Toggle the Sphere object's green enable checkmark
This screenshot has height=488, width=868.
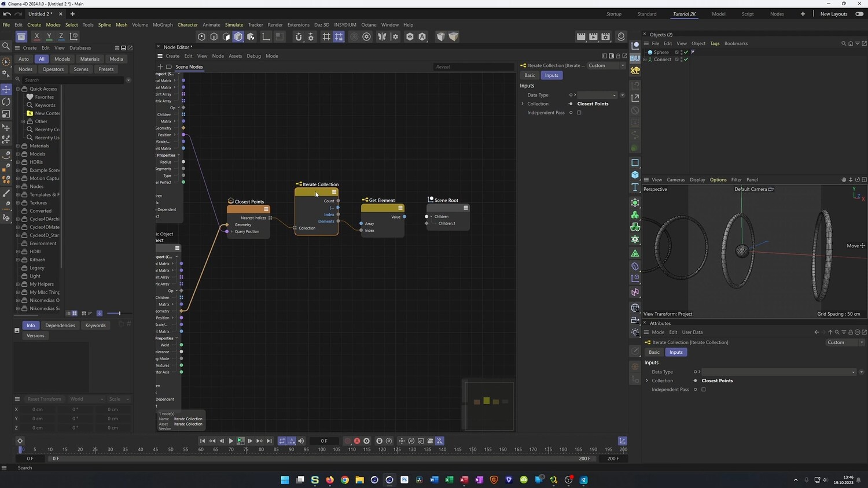click(686, 52)
